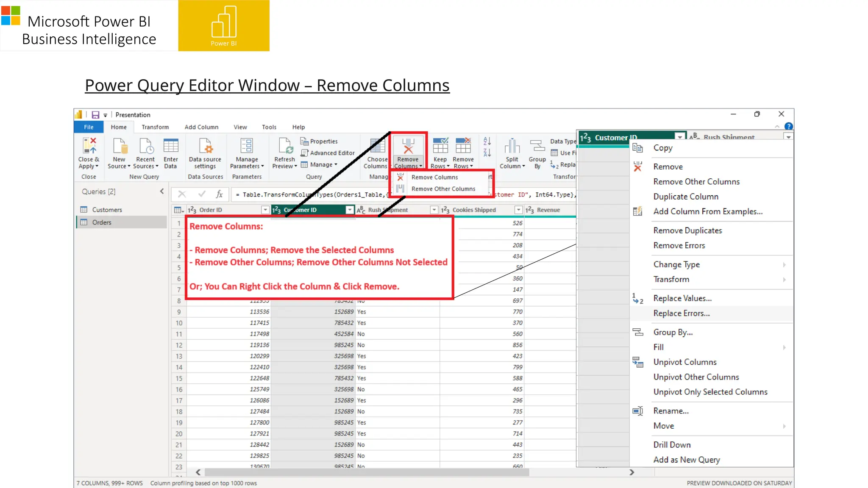Screen dimensions: 868x488
Task: Click the Close & Apply icon
Action: (89, 145)
